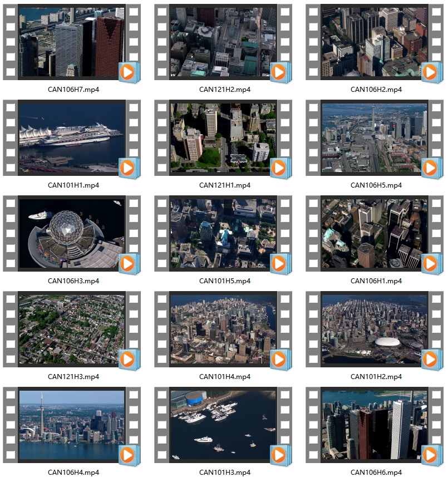This screenshot has height=482, width=448.
Task: Click the play icon on CAN121H2.mp4
Action: tap(280, 72)
